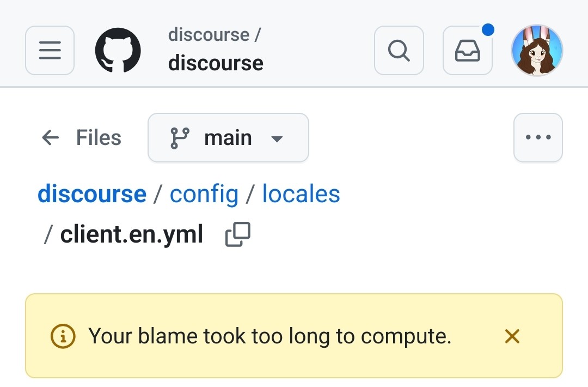The width and height of the screenshot is (588, 387).
Task: Open the user avatar profile menu
Action: coord(537,51)
